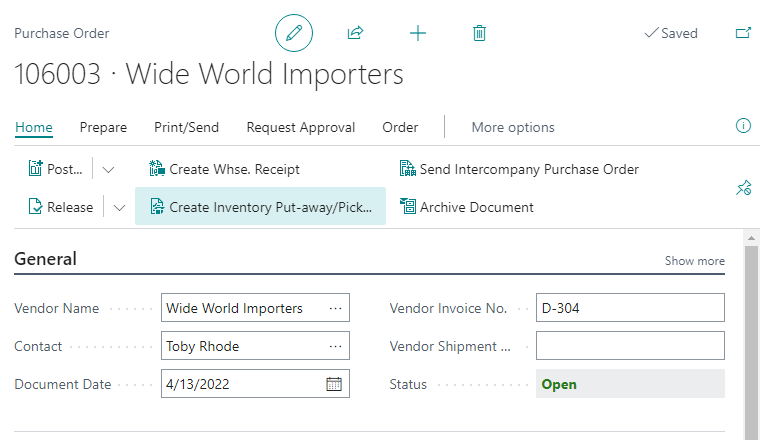Expand the Release dropdown arrow

click(119, 207)
